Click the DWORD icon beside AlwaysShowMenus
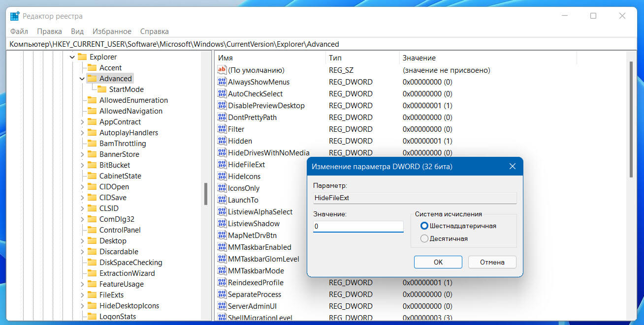The height and width of the screenshot is (325, 644). pyautogui.click(x=222, y=82)
